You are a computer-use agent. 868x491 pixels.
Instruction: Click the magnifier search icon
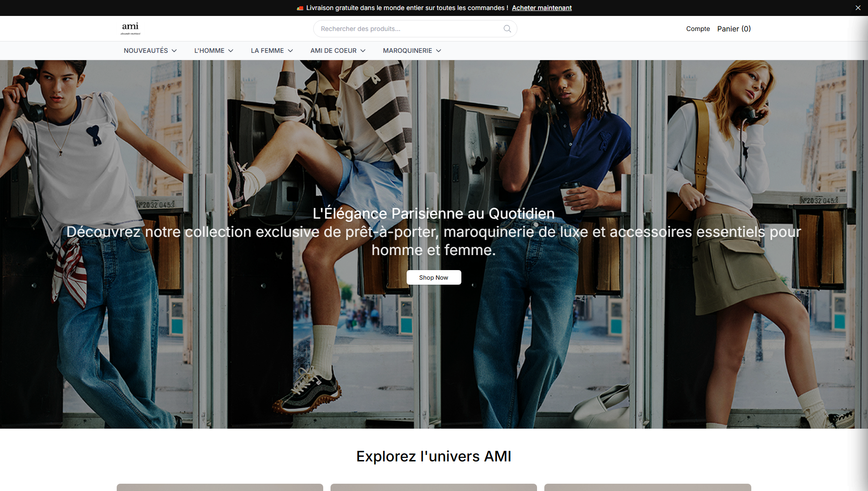click(x=507, y=29)
